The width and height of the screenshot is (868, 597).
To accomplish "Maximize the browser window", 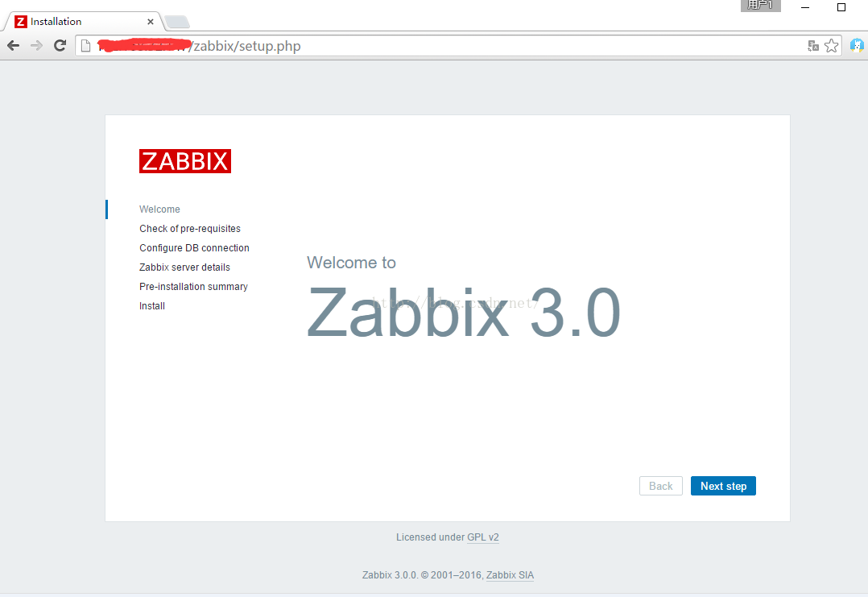I will (x=841, y=7).
